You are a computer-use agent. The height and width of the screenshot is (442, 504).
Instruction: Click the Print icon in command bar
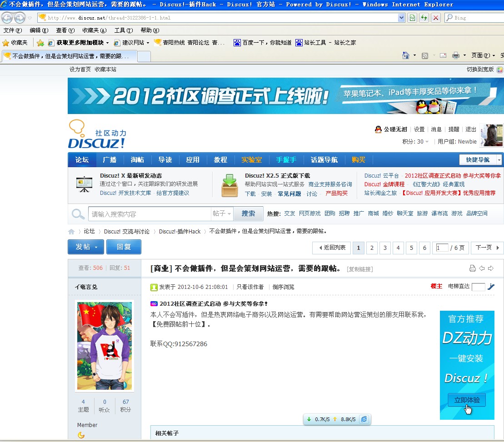coord(456,55)
